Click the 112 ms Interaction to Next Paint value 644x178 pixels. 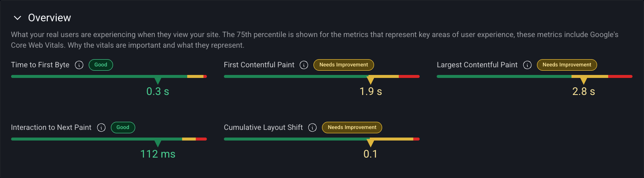pos(158,154)
